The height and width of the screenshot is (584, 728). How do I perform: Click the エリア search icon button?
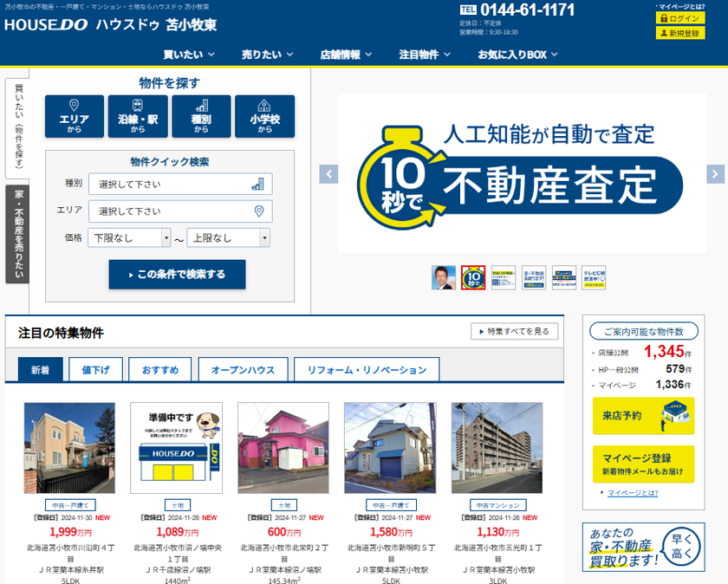pos(74,116)
